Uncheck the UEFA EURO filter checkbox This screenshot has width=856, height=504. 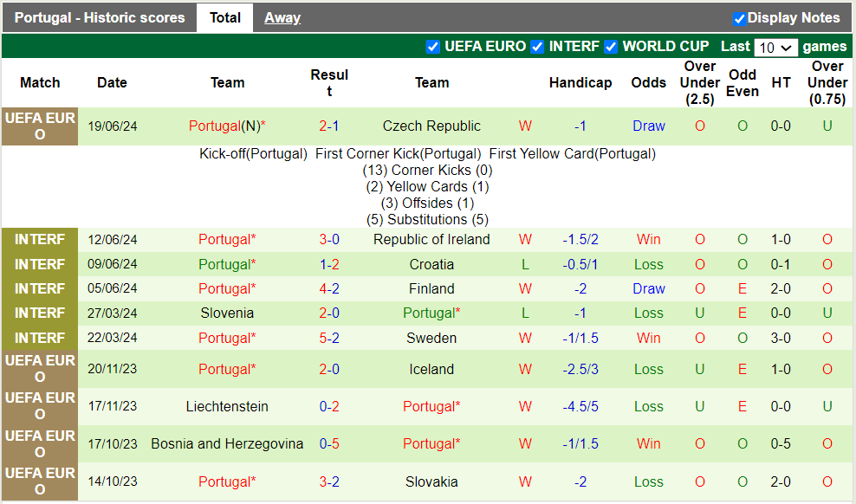click(433, 47)
